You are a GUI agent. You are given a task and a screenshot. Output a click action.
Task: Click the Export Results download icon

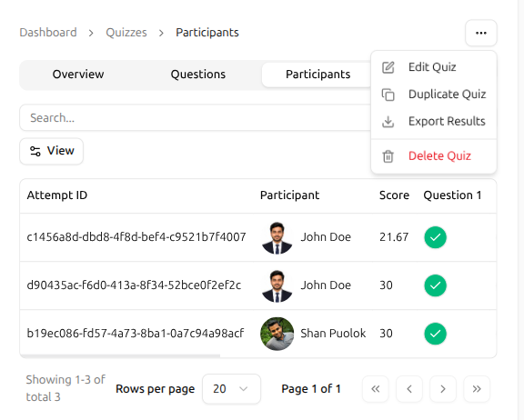click(x=388, y=122)
